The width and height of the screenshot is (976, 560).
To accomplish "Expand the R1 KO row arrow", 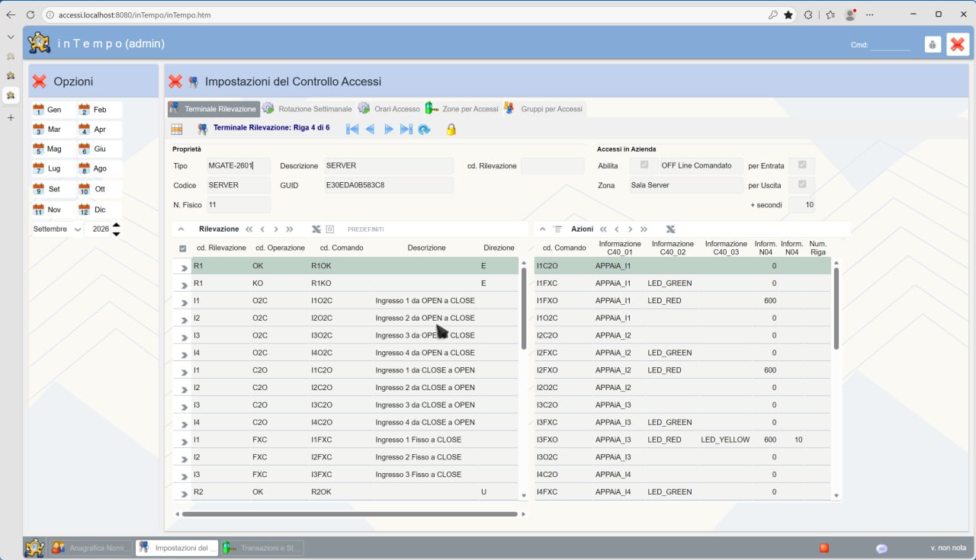I will tap(183, 285).
